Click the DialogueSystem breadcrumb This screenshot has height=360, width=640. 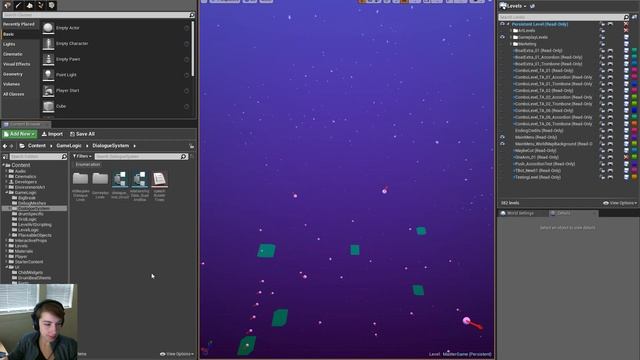tap(111, 146)
